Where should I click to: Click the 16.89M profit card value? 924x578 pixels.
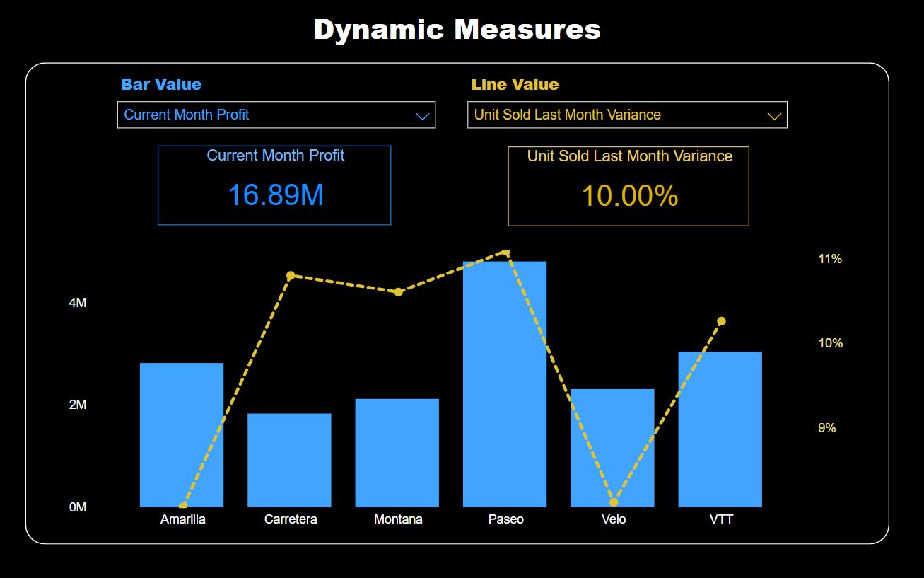click(276, 195)
